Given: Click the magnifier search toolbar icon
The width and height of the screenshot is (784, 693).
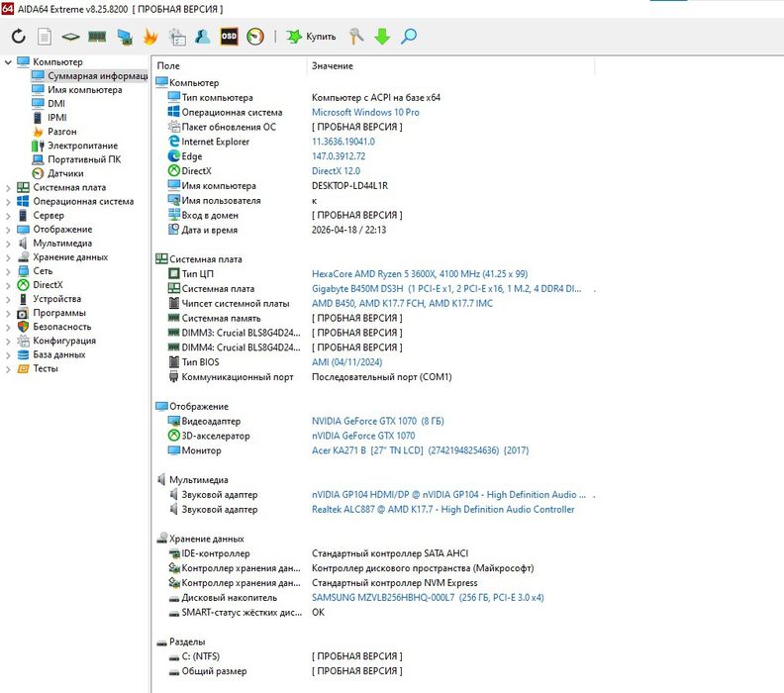Looking at the screenshot, I should [x=409, y=36].
